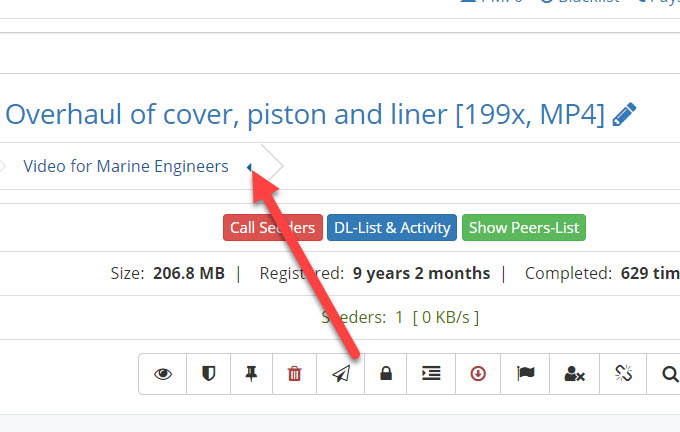Click the broken link (unlink) icon

pos(623,374)
